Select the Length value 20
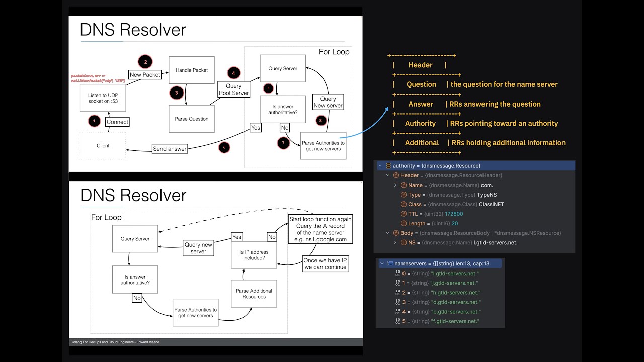This screenshot has height=362, width=644. [455, 223]
